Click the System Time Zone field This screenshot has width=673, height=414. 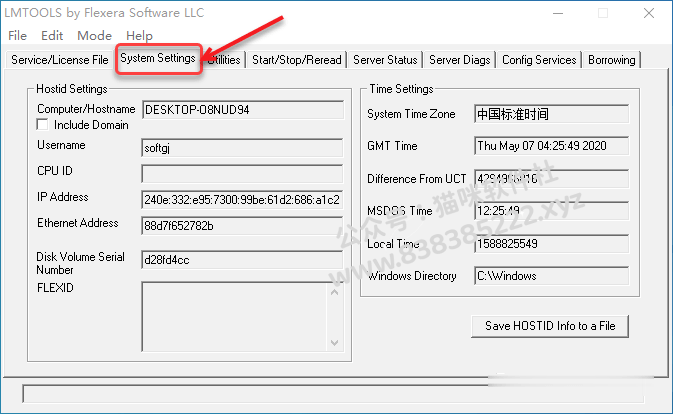[552, 114]
